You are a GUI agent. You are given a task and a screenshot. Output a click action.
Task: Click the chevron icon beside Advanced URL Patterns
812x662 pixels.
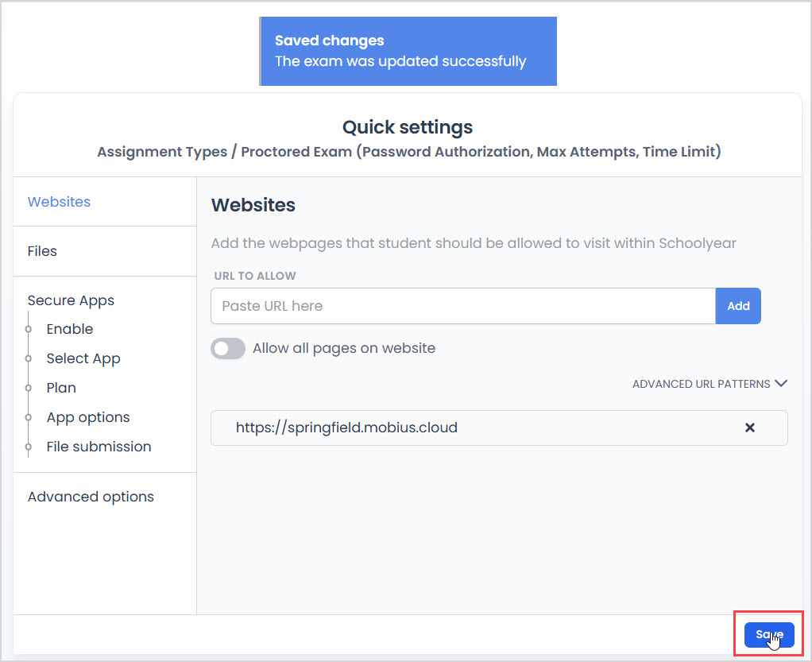click(781, 383)
